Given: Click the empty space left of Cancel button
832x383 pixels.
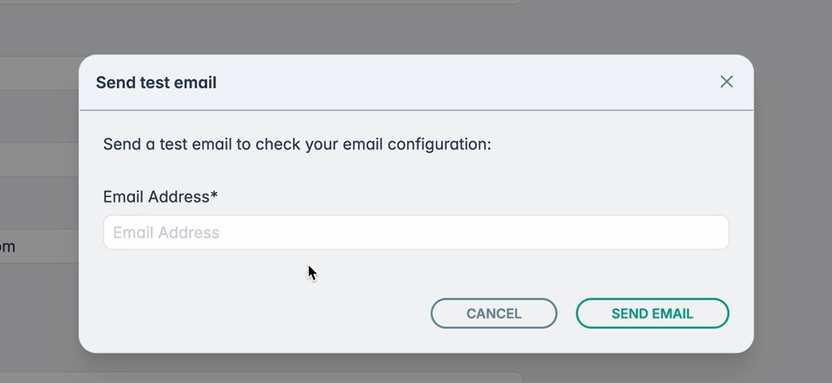Looking at the screenshot, I should pos(265,314).
